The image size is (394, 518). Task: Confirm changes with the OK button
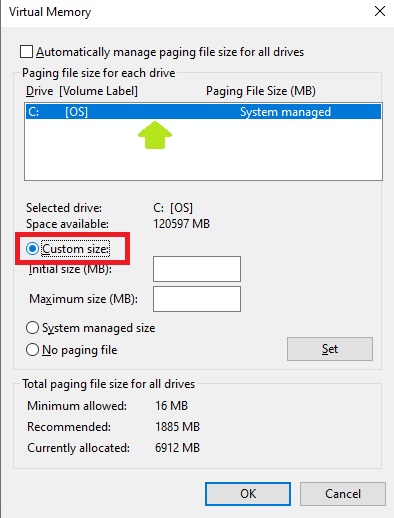click(x=248, y=494)
